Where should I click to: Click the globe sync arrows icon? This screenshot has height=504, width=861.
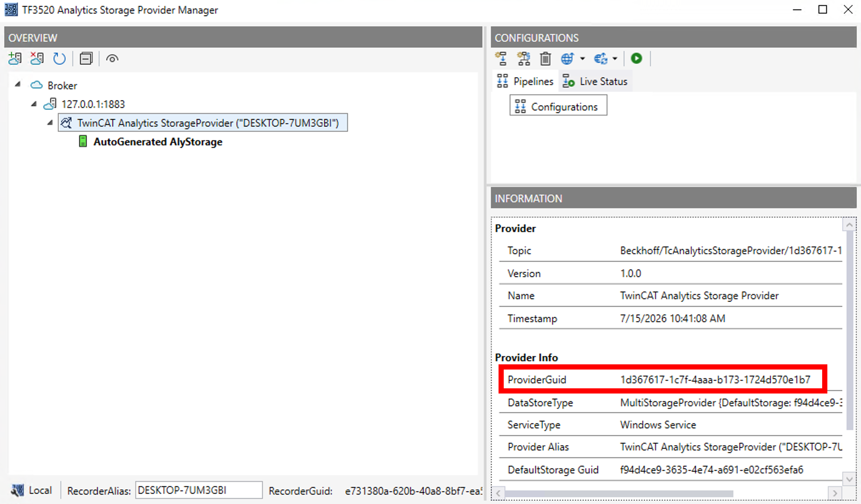[601, 59]
